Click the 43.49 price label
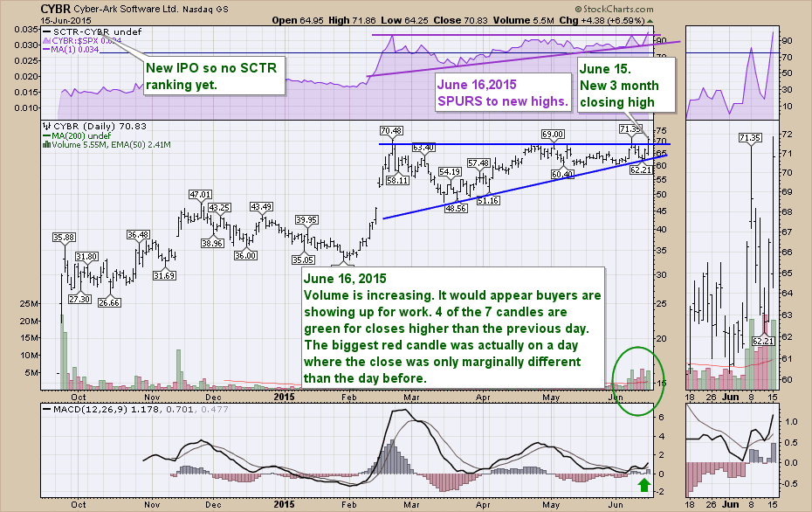812x512 pixels. [261, 206]
